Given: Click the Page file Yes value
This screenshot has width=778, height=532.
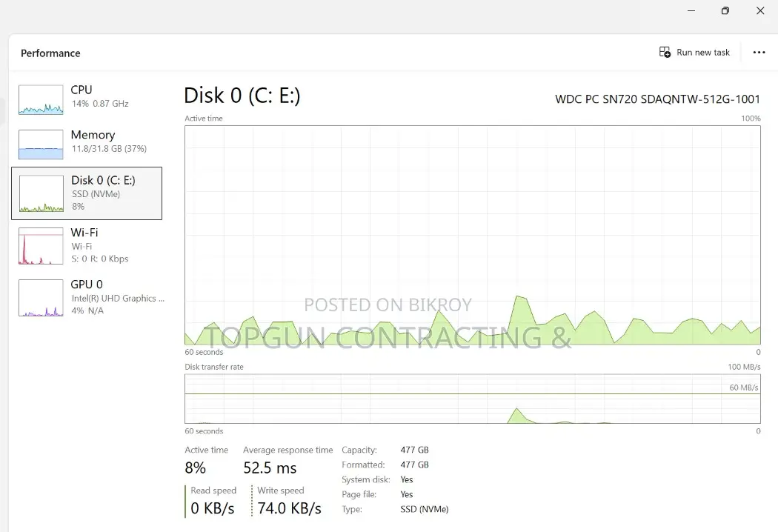Looking at the screenshot, I should 406,495.
